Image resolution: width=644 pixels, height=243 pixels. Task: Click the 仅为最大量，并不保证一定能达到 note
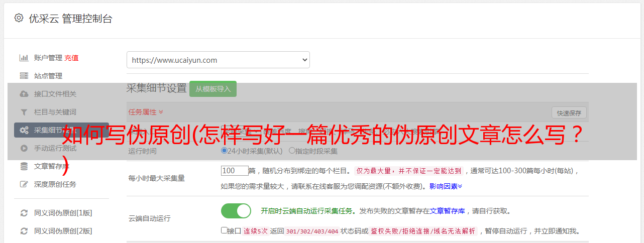(x=409, y=171)
